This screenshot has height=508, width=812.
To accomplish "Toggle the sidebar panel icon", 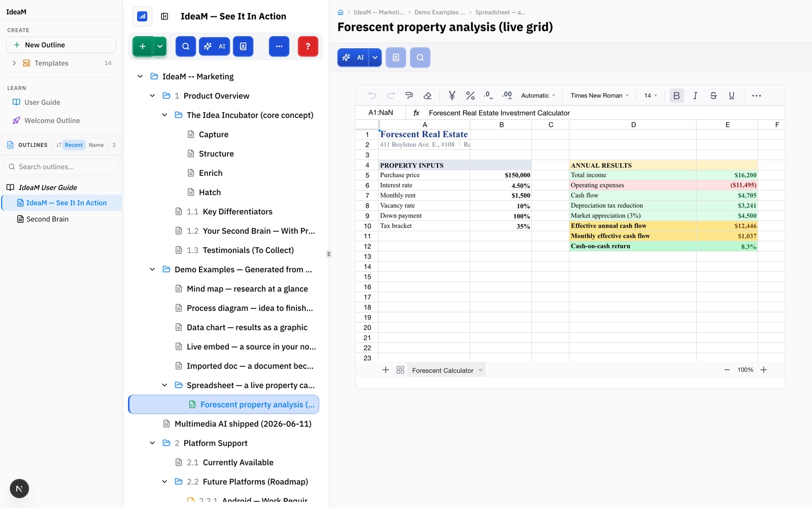I will pyautogui.click(x=164, y=16).
